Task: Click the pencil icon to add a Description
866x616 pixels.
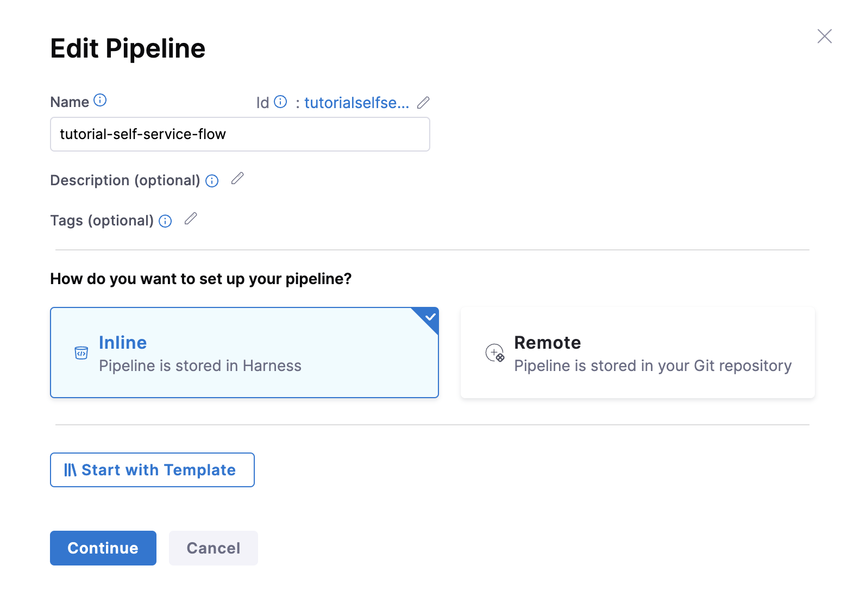Action: pos(237,179)
